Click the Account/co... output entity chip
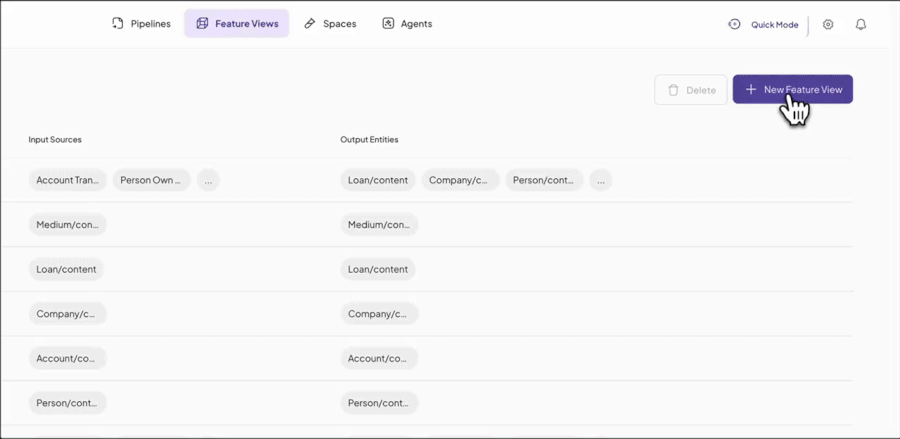900x439 pixels. [379, 358]
